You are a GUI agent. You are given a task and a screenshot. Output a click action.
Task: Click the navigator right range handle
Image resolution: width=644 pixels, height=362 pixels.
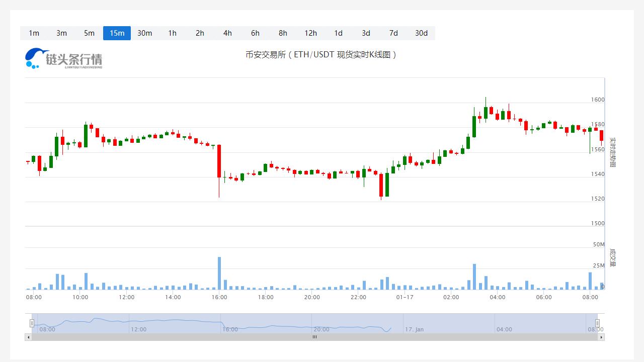pos(598,323)
